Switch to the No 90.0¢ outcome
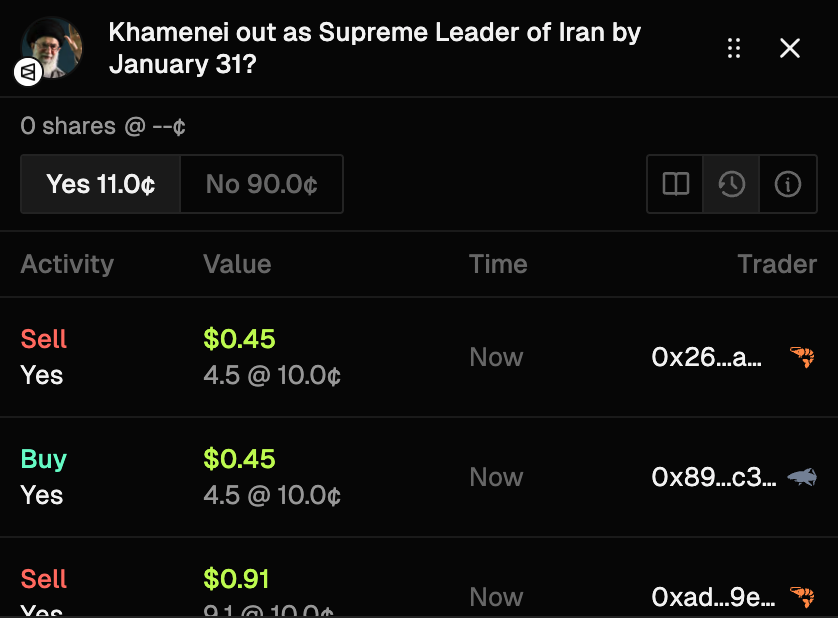This screenshot has width=838, height=618. tap(261, 184)
